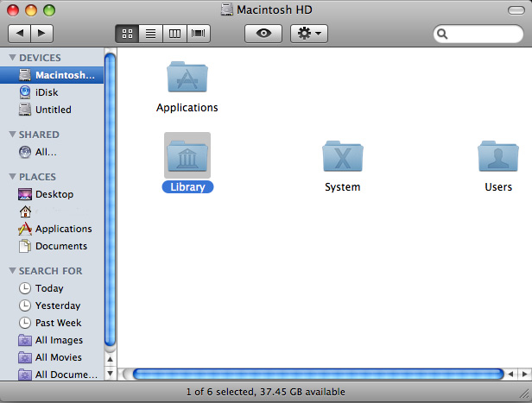Select Untitled drive in sidebar

52,110
